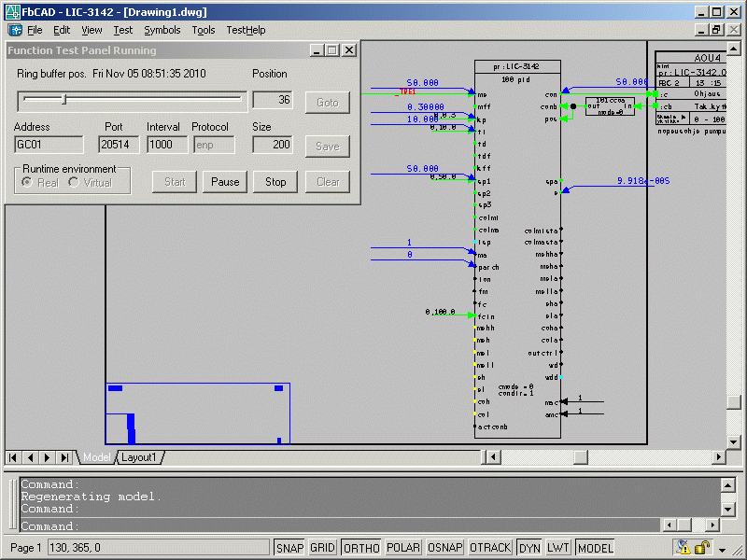Click the 0.30000 kp input value

pyautogui.click(x=426, y=107)
